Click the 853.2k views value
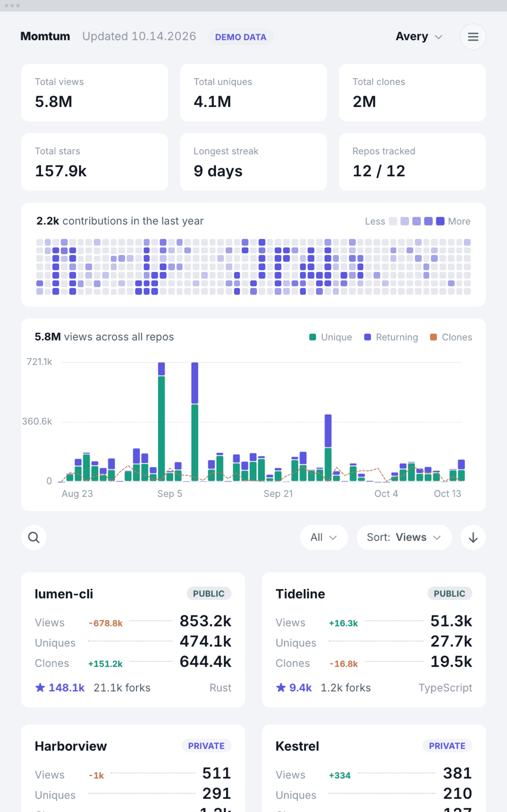This screenshot has height=812, width=507. pyautogui.click(x=205, y=621)
